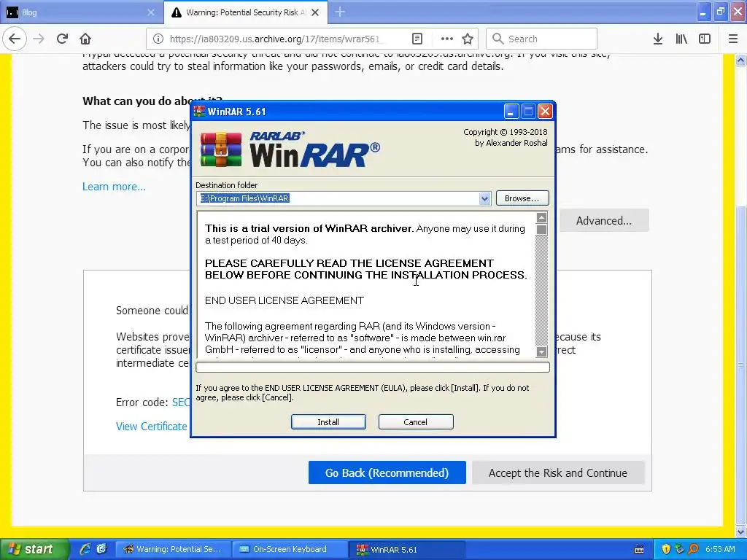Click the archive.org URL in address bar
Viewport: 747px width, 560px height.
click(x=274, y=39)
